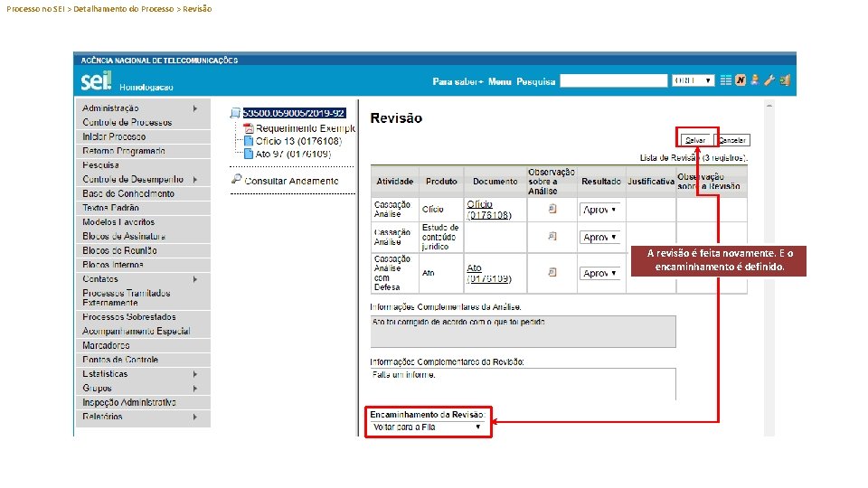868x488 pixels.
Task: Expand Grupos submenu arrow
Action: 195,389
